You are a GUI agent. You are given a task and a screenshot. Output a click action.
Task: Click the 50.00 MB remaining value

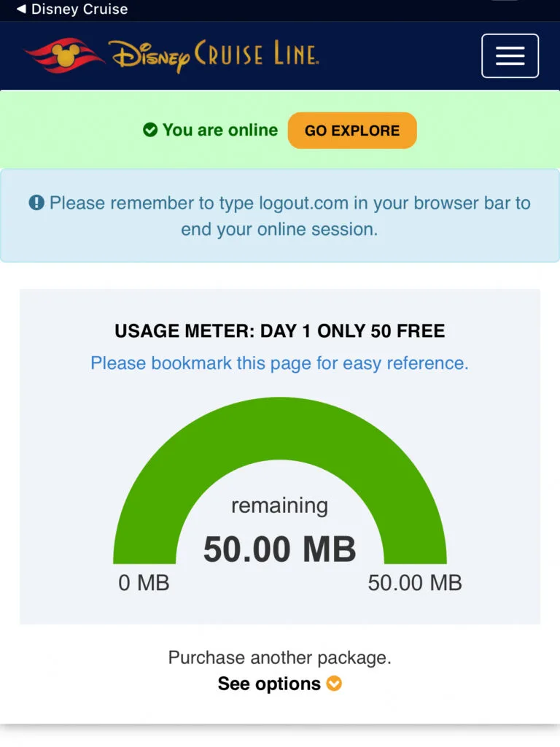(x=280, y=549)
